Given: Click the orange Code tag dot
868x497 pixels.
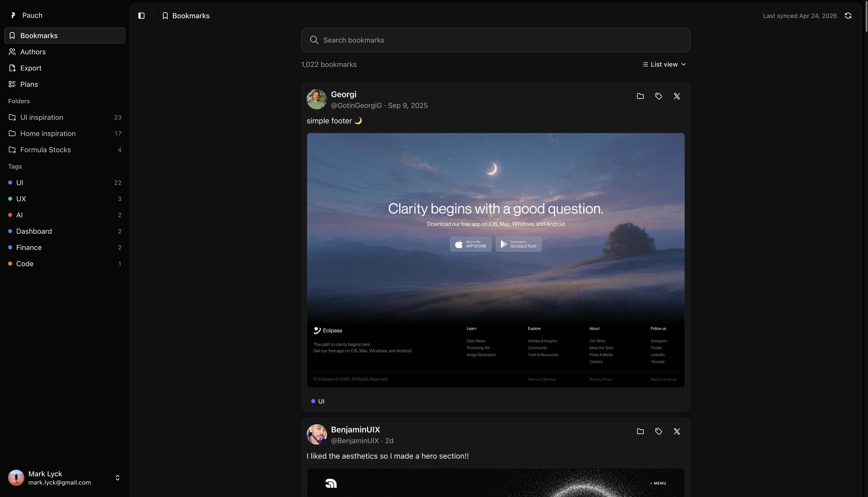Looking at the screenshot, I should point(10,264).
